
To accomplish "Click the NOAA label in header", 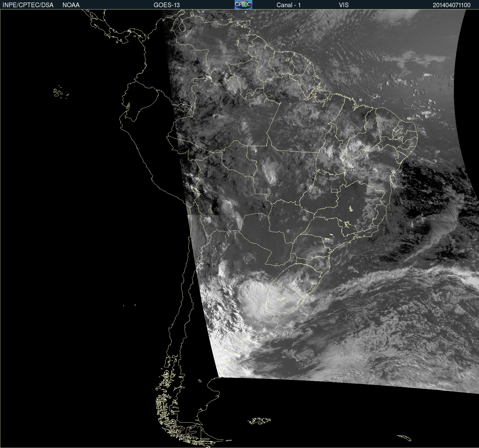I will pyautogui.click(x=71, y=5).
